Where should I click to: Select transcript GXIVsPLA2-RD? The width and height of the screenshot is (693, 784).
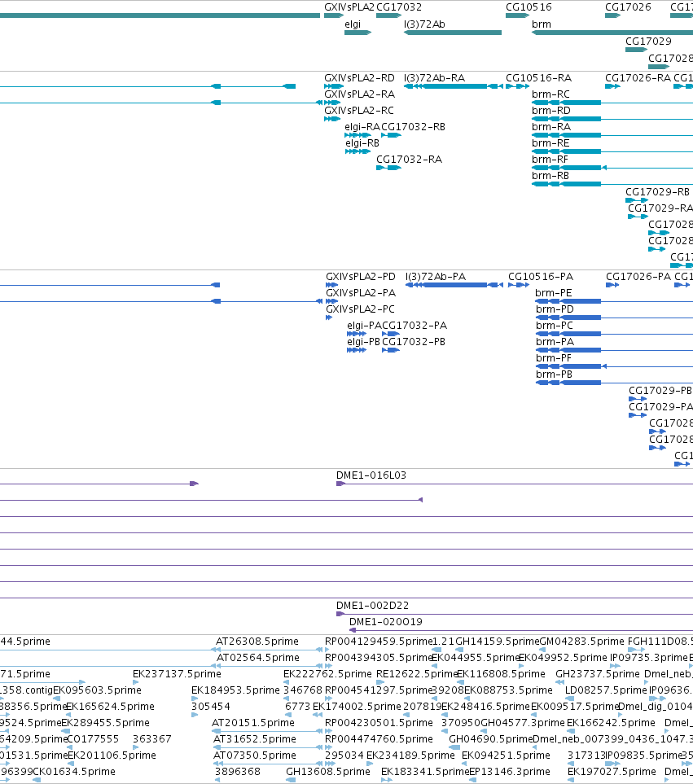pyautogui.click(x=359, y=78)
